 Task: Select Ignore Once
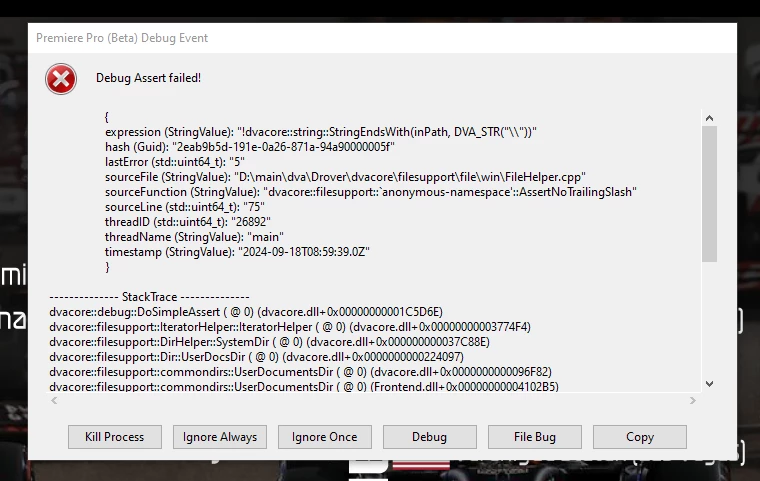point(325,437)
